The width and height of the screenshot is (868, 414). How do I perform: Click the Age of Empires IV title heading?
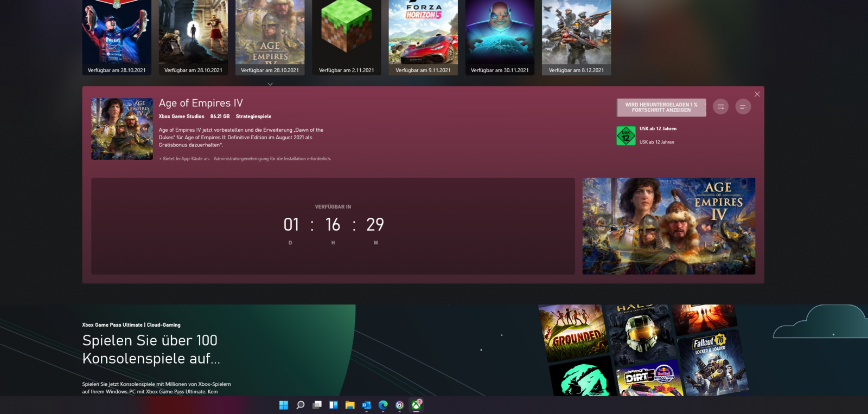[201, 103]
